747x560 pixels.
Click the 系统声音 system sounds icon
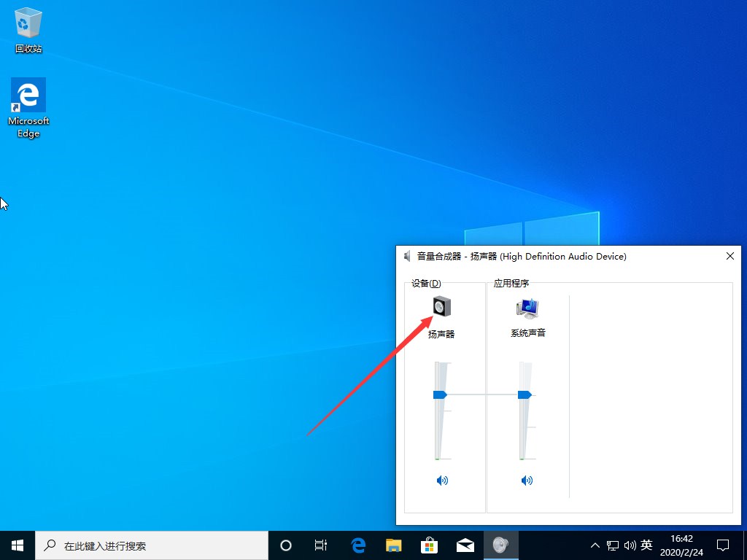527,306
